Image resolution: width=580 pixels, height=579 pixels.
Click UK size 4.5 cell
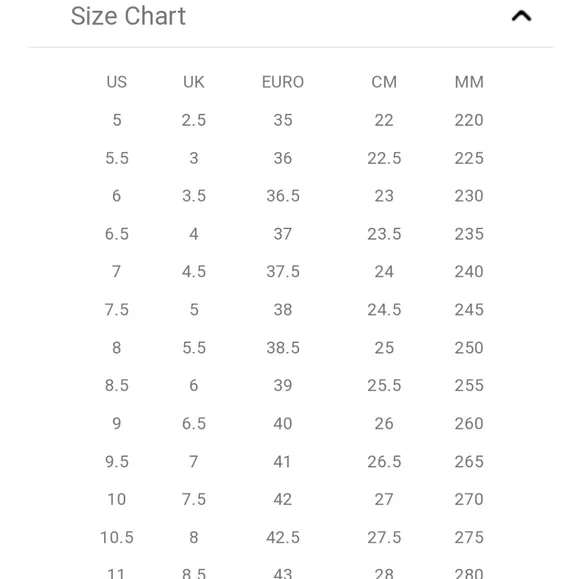(194, 272)
